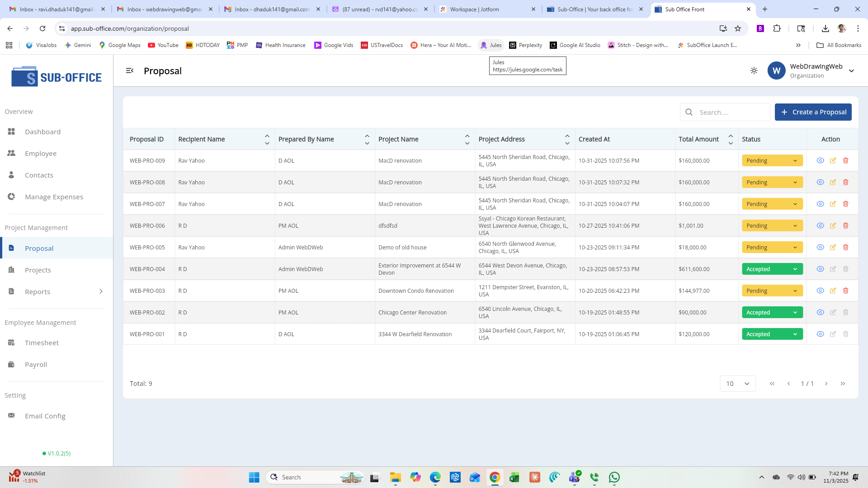Collapse sidebar using hamburger menu icon
This screenshot has height=488, width=868.
pos(130,70)
